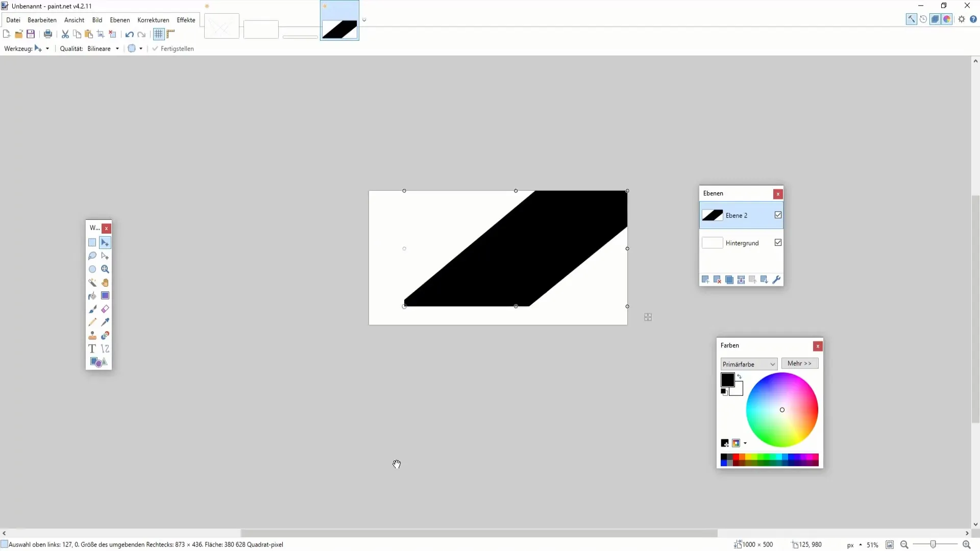Select the Color Picker eyedropper tool
980x551 pixels.
105,322
